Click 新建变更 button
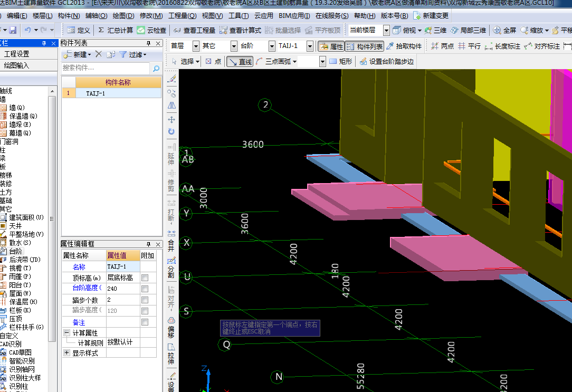The height and width of the screenshot is (392, 572). 431,16
